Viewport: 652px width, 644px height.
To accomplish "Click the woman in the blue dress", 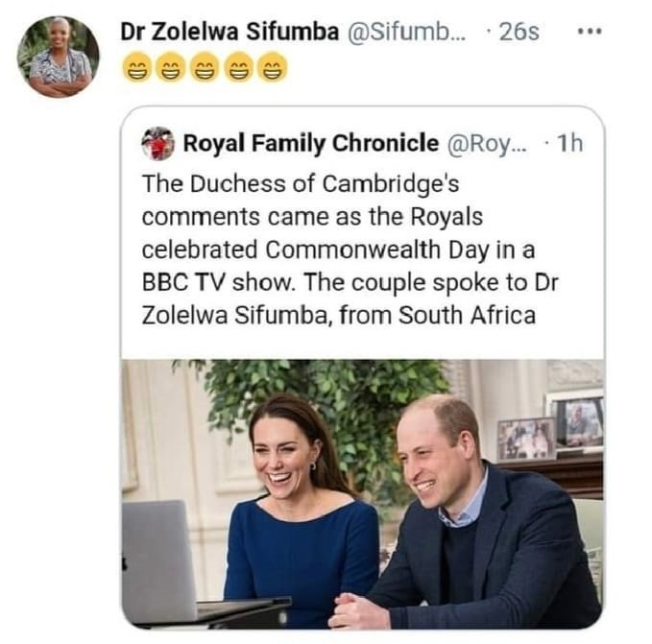I will [300, 518].
